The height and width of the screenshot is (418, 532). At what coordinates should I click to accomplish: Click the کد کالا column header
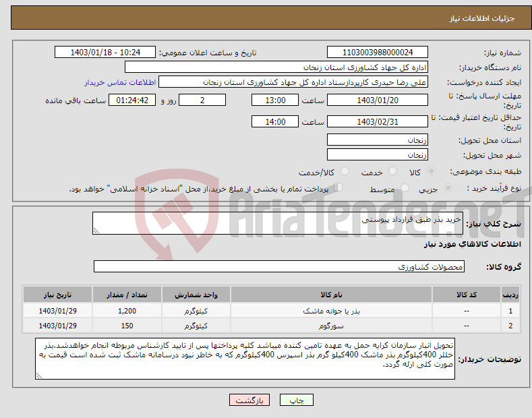click(467, 295)
